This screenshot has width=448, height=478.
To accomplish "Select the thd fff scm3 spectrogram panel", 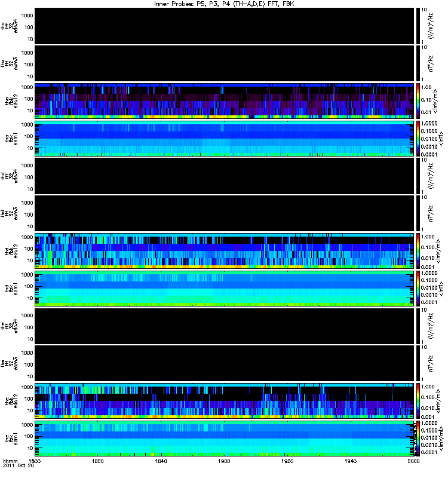I will tap(224, 213).
